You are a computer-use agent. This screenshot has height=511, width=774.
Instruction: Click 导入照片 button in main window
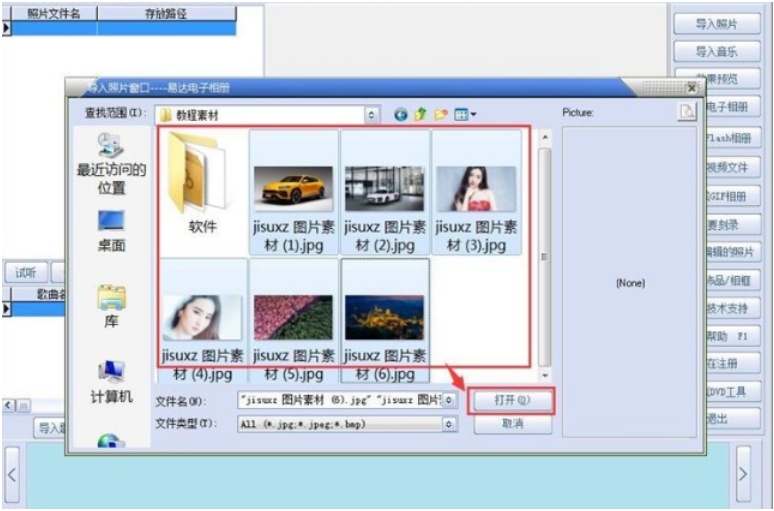[x=716, y=24]
